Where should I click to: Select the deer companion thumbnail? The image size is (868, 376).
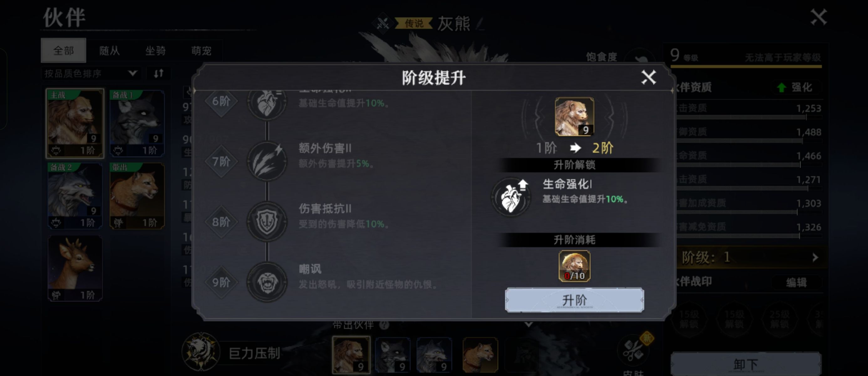pyautogui.click(x=75, y=269)
